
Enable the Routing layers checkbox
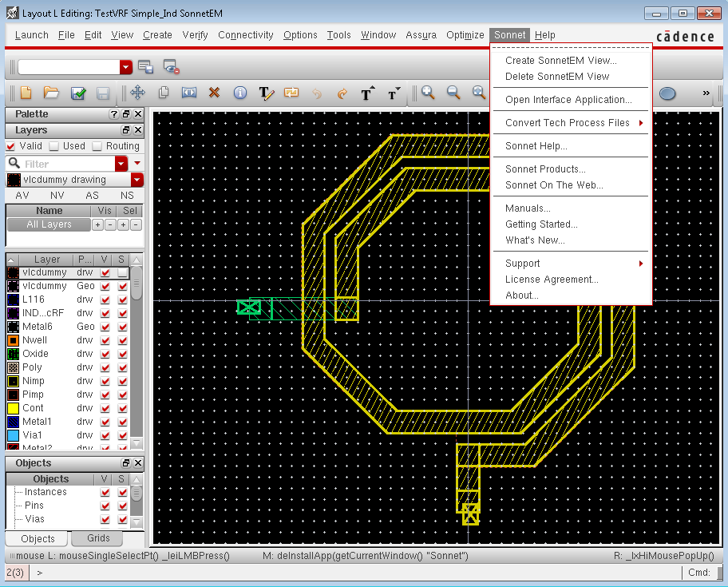point(97,146)
